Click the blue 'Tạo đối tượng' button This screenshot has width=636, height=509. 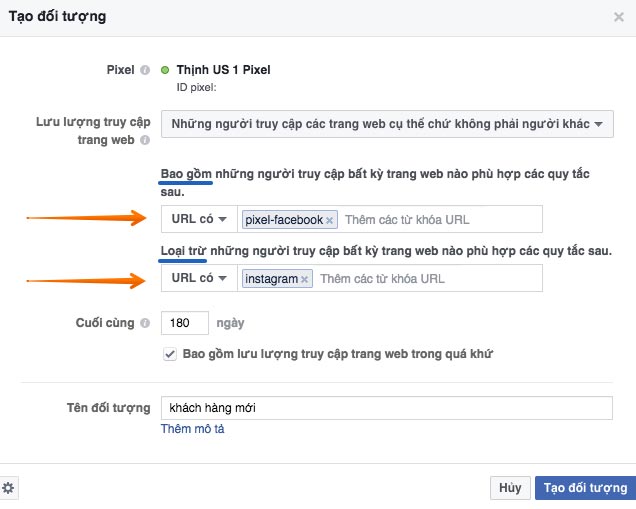585,488
